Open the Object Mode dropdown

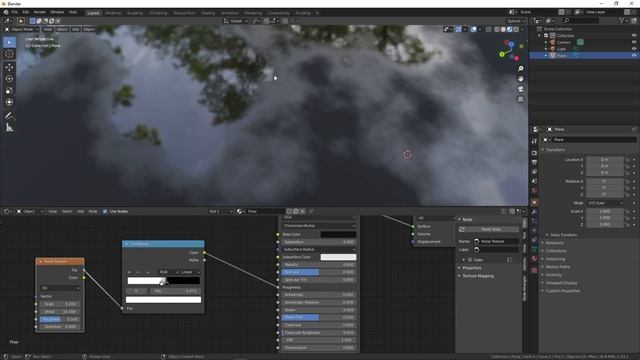point(22,29)
